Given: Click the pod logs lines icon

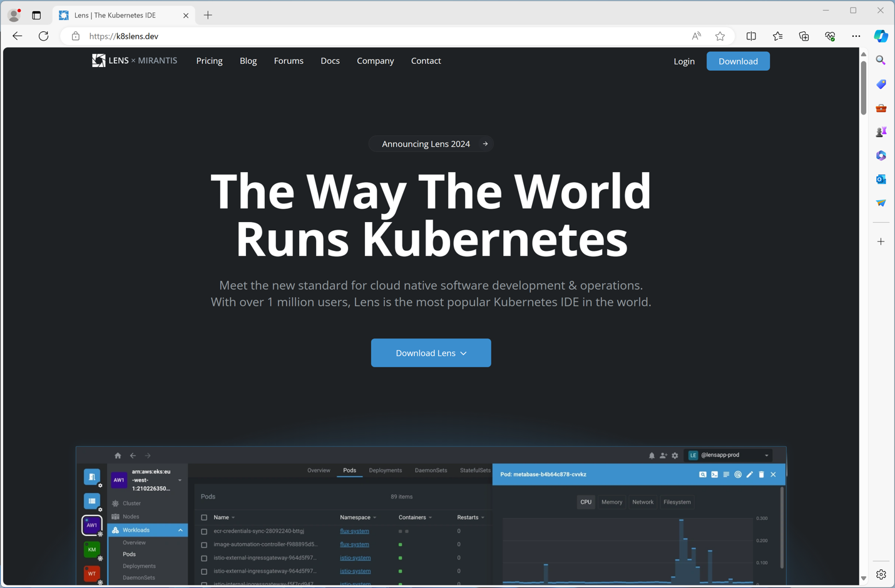Looking at the screenshot, I should [x=726, y=475].
